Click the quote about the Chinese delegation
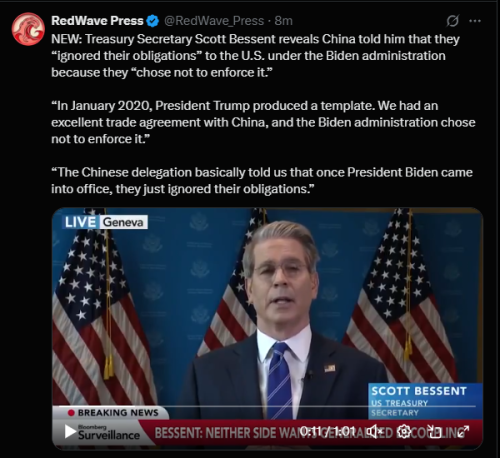This screenshot has height=458, width=500. pyautogui.click(x=262, y=180)
